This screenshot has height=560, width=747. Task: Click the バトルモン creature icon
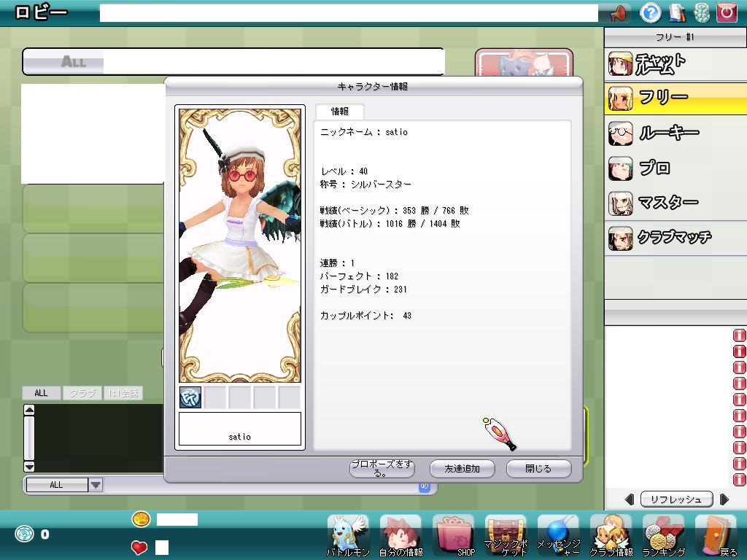pyautogui.click(x=348, y=535)
